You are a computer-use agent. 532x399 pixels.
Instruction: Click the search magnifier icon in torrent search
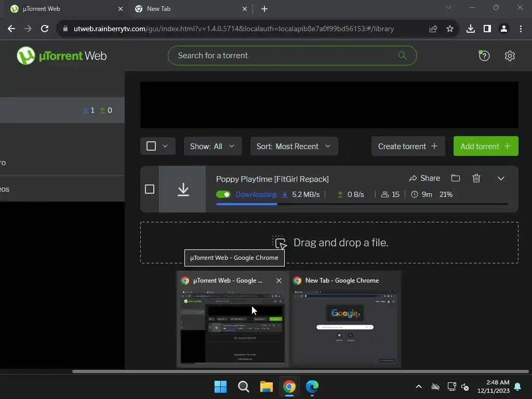(403, 55)
